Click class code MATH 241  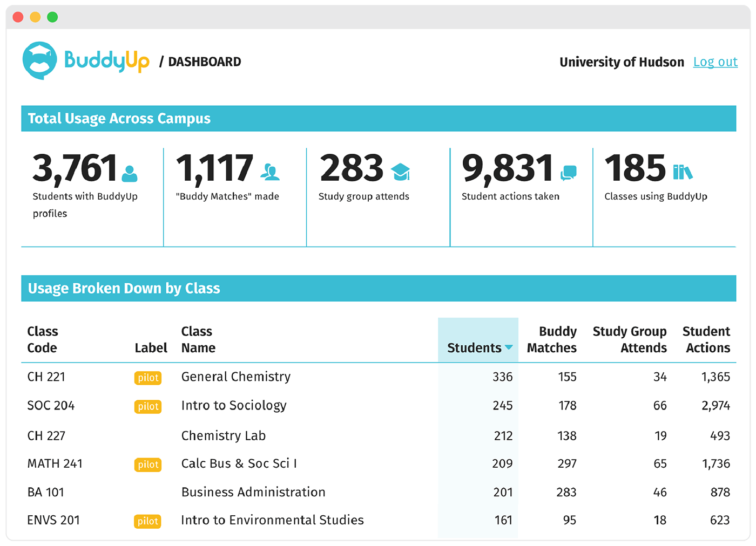point(55,463)
